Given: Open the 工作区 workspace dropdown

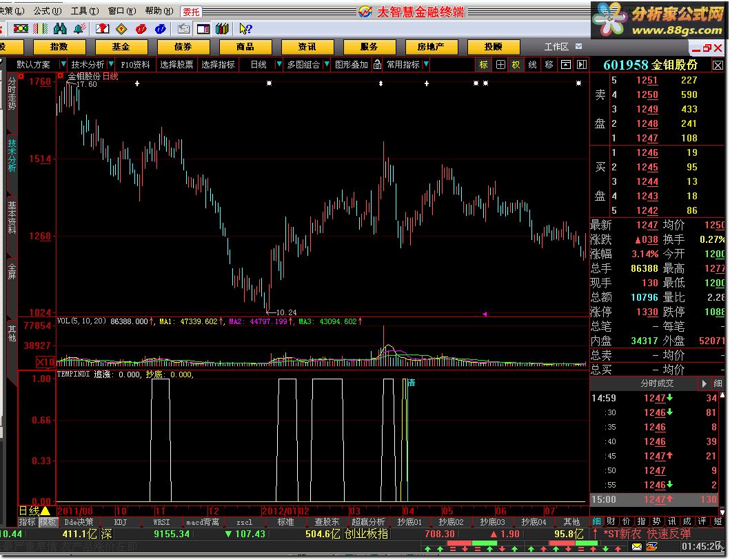Looking at the screenshot, I should coord(579,47).
